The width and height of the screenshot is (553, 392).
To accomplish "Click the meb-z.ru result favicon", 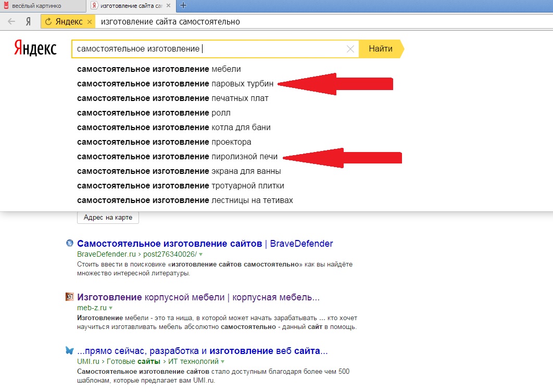I will tap(70, 296).
